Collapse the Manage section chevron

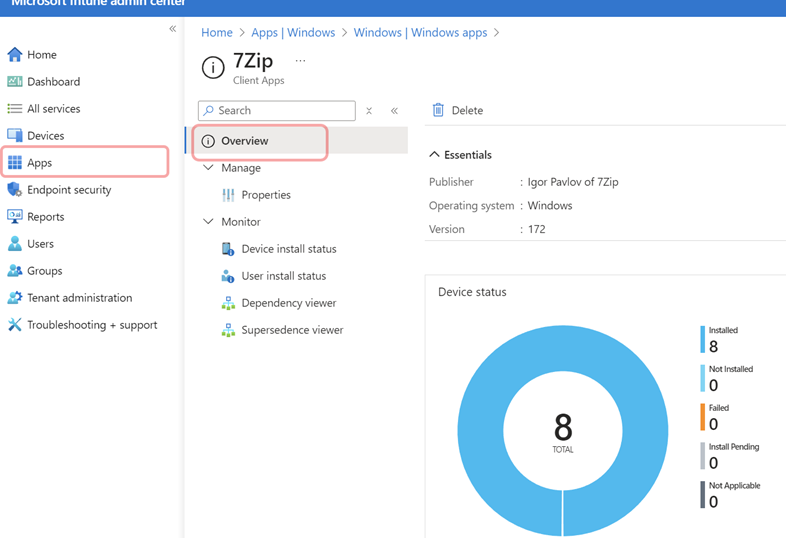(x=208, y=167)
